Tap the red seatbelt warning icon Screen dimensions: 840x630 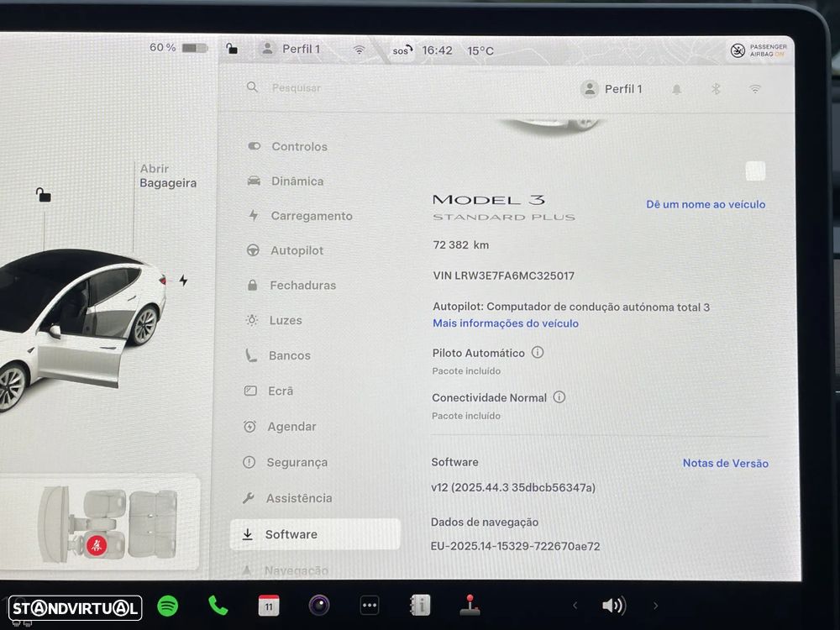97,545
